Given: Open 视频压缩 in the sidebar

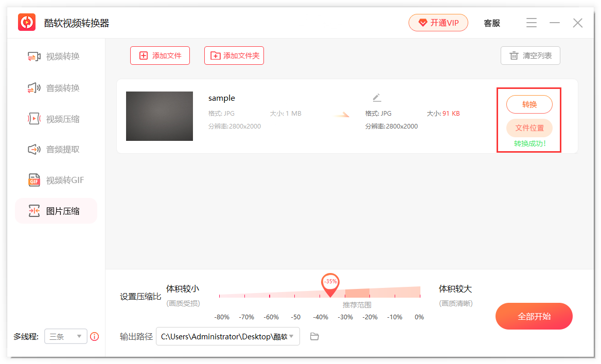Looking at the screenshot, I should (56, 119).
